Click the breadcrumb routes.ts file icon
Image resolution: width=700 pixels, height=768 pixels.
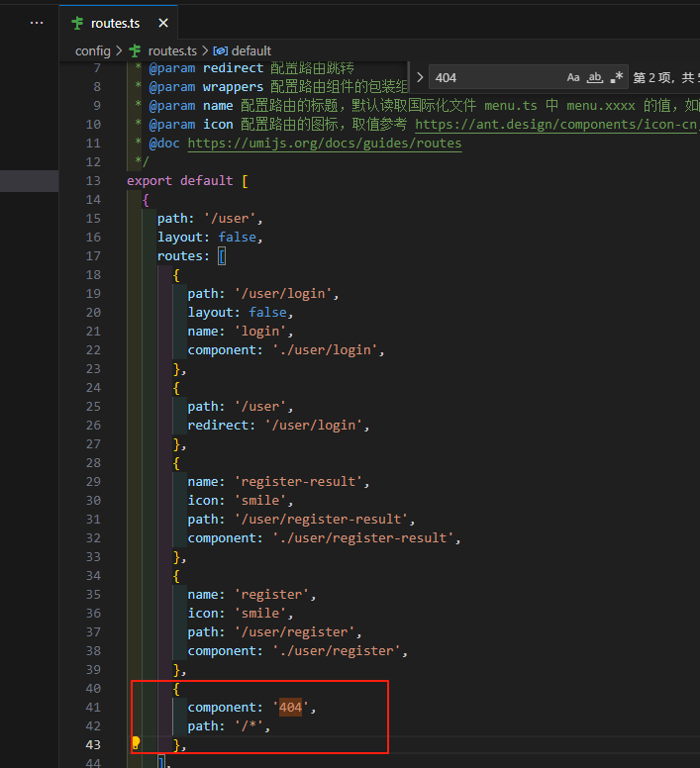click(x=136, y=50)
